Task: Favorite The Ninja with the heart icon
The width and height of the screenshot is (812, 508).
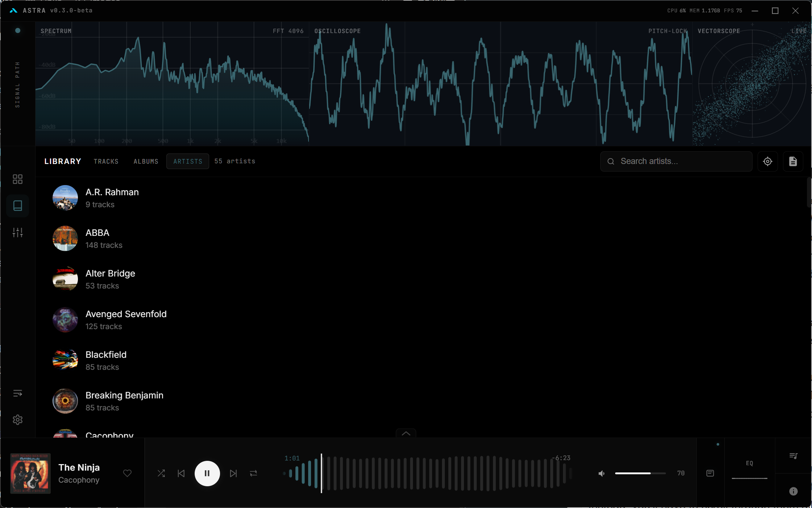Action: coord(127,473)
